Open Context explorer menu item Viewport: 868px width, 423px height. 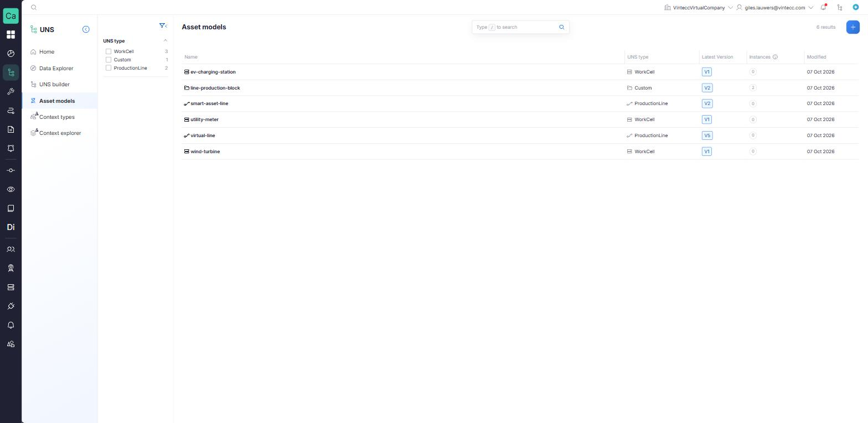(x=60, y=133)
